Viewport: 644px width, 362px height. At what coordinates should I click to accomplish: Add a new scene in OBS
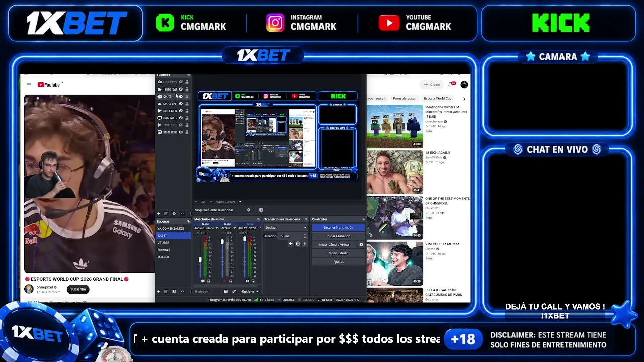click(x=159, y=291)
